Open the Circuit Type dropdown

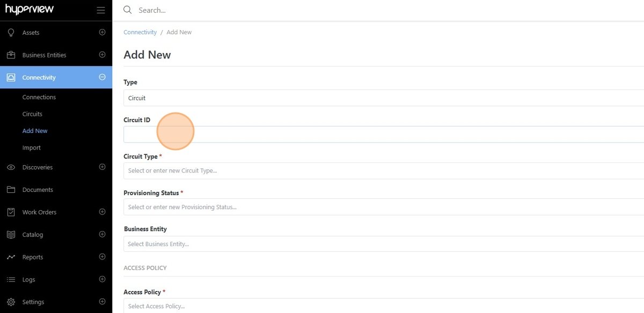point(384,170)
